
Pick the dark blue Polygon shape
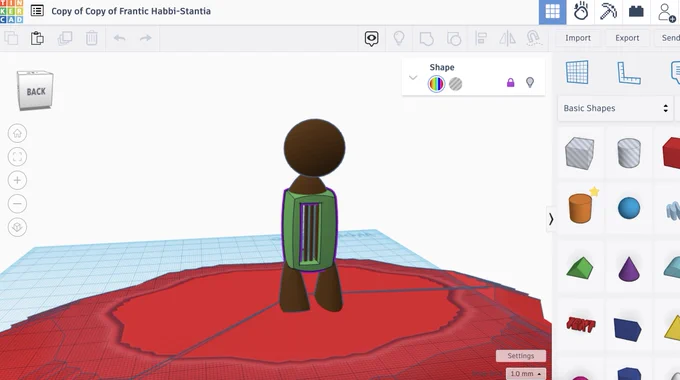(x=628, y=329)
